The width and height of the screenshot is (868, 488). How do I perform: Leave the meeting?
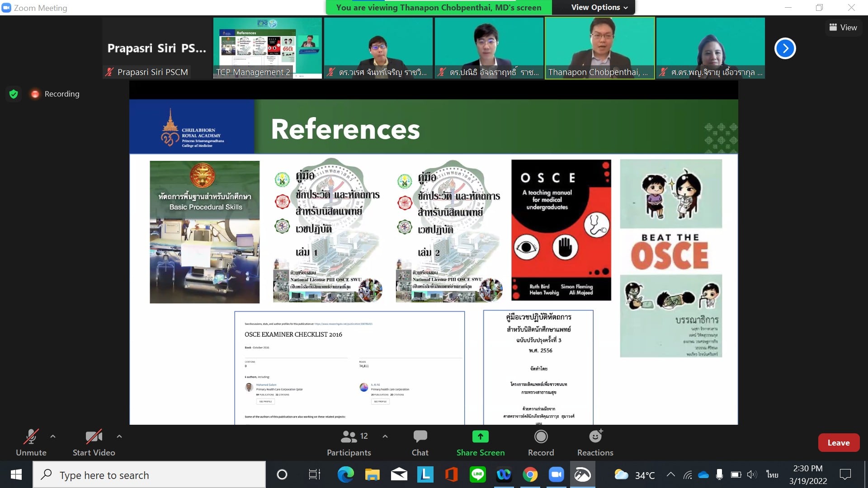tap(839, 443)
